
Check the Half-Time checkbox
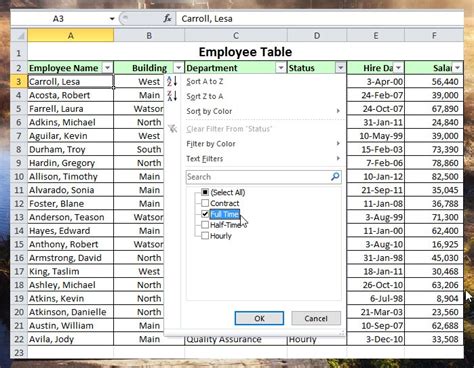(205, 225)
